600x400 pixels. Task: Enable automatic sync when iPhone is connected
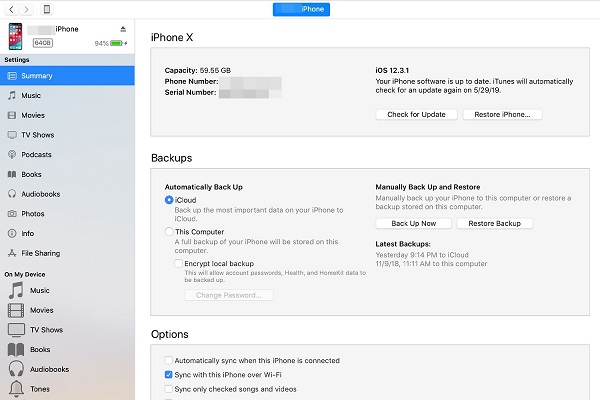(168, 360)
